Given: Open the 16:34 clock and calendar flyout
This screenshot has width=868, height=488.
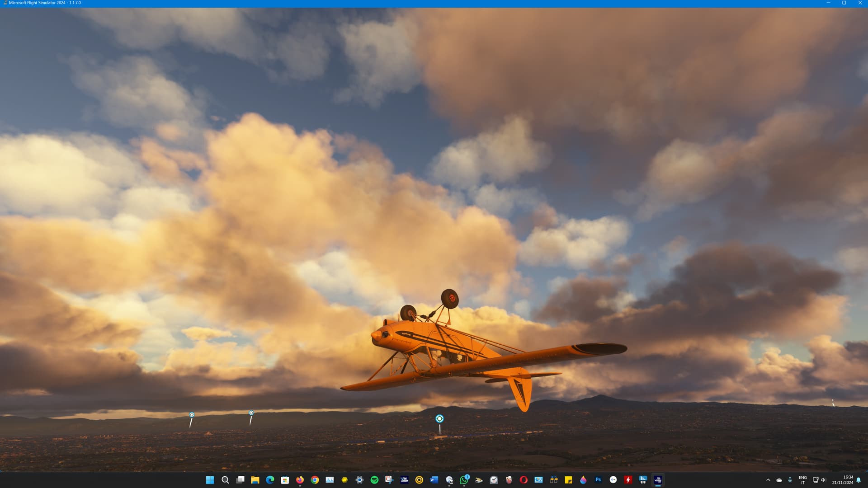Looking at the screenshot, I should [843, 480].
